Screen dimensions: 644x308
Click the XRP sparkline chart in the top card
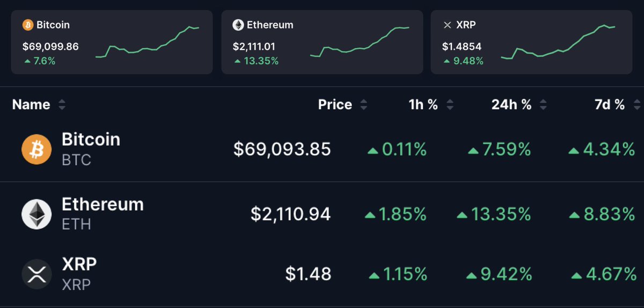coord(558,42)
